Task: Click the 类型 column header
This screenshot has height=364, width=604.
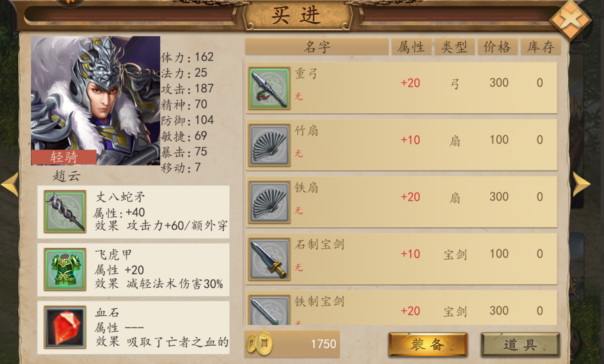Action: (x=454, y=47)
